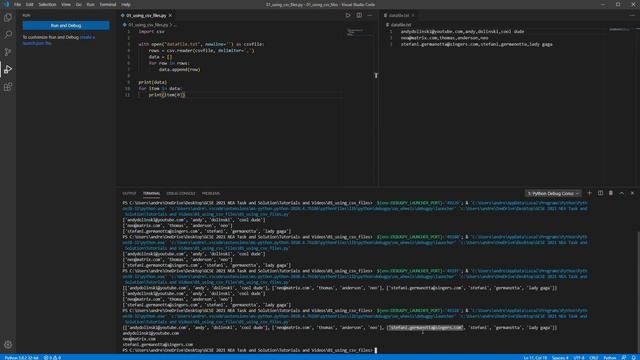Screen dimensions: 640x360
Task: Open errors and warnings count in status bar
Action: pos(52,358)
